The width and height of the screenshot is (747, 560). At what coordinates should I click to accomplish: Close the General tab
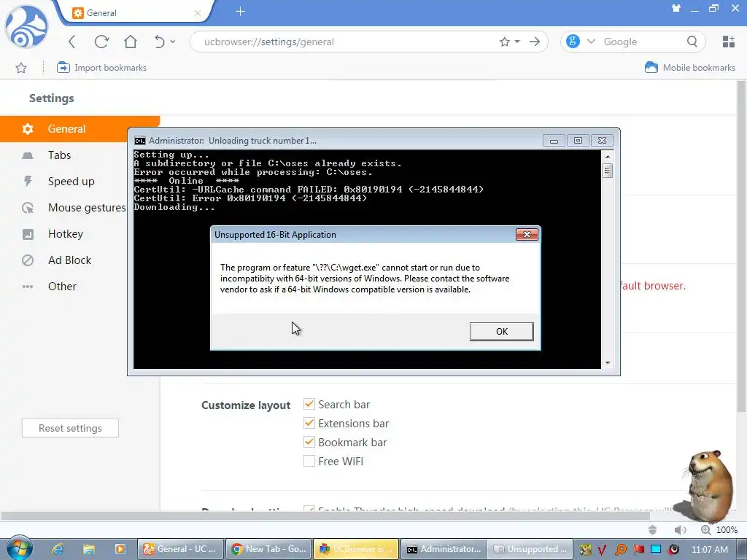pos(197,13)
